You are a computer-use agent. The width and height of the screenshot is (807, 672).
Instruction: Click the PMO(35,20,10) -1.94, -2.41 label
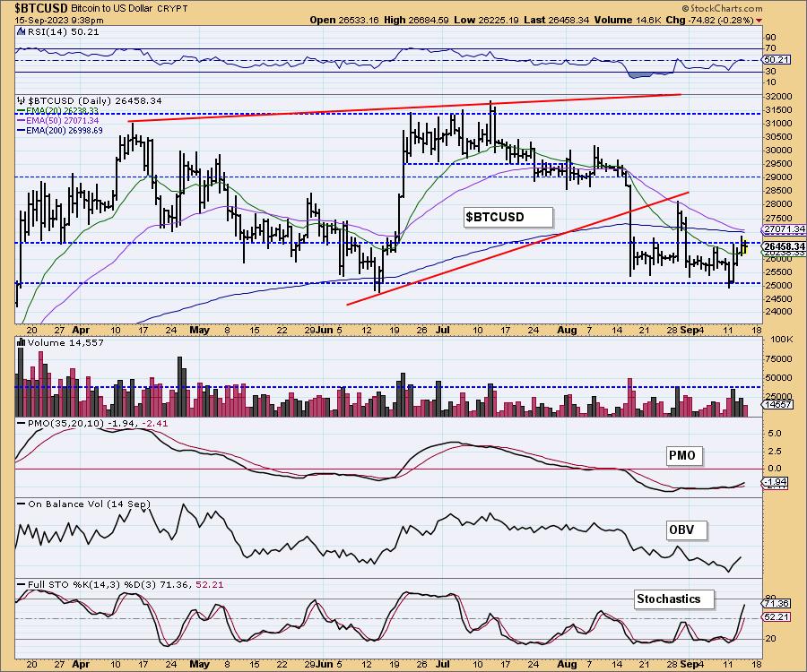(x=98, y=423)
